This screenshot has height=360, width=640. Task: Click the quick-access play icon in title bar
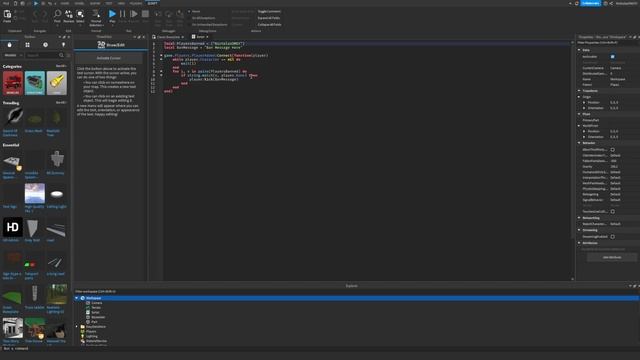click(x=36, y=3)
